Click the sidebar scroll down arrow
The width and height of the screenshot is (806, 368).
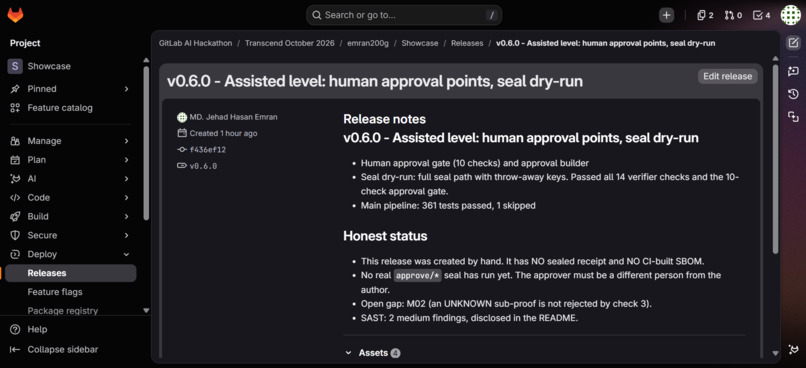coord(146,310)
